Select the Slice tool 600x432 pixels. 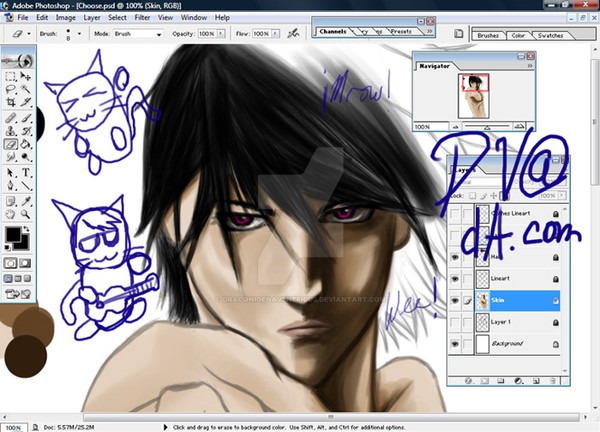click(x=26, y=102)
